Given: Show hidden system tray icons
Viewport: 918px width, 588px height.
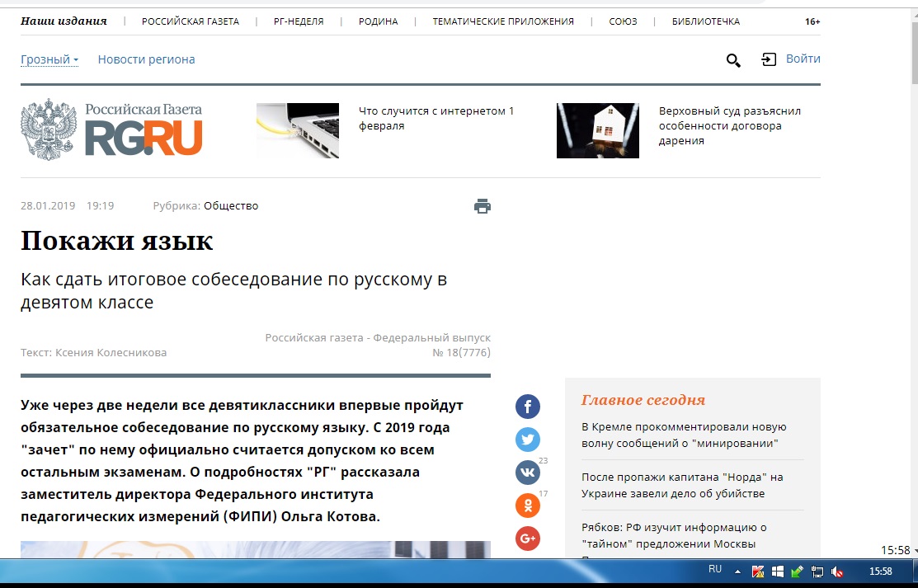Looking at the screenshot, I should click(x=737, y=571).
